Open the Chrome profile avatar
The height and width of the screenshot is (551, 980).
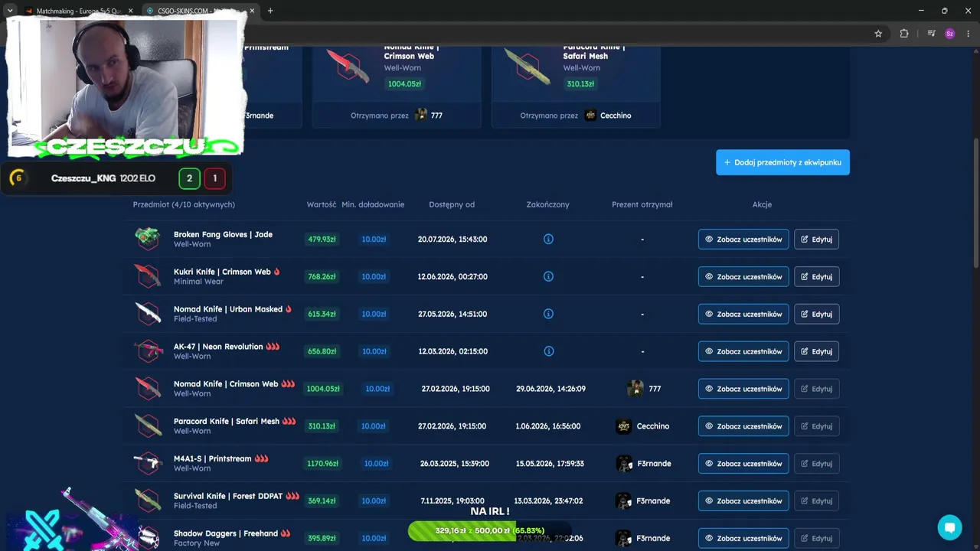click(950, 34)
